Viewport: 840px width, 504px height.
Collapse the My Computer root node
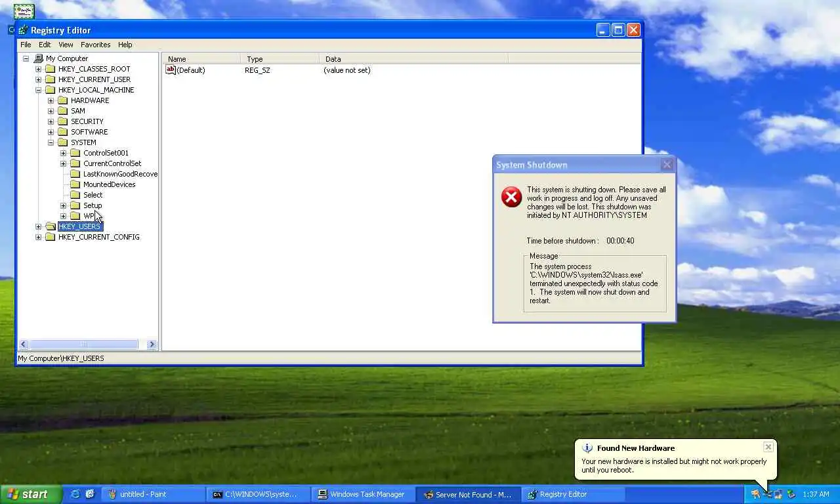(x=26, y=58)
